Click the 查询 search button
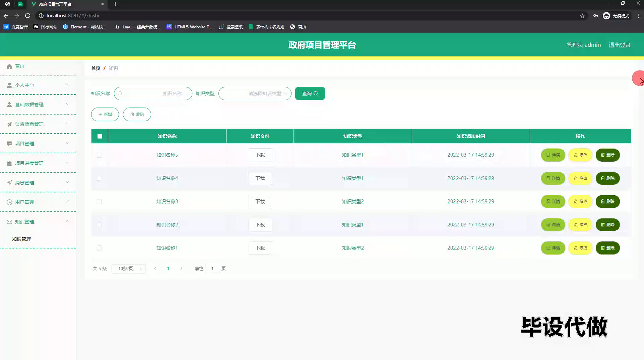Viewport: 644px width, 360px height. 310,94
